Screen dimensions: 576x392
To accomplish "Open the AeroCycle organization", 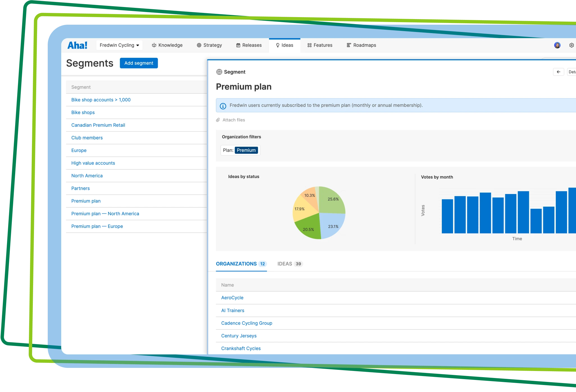I will 232,298.
